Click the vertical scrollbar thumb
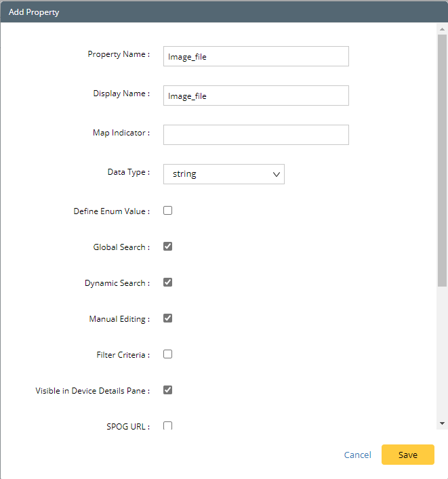 (443, 159)
